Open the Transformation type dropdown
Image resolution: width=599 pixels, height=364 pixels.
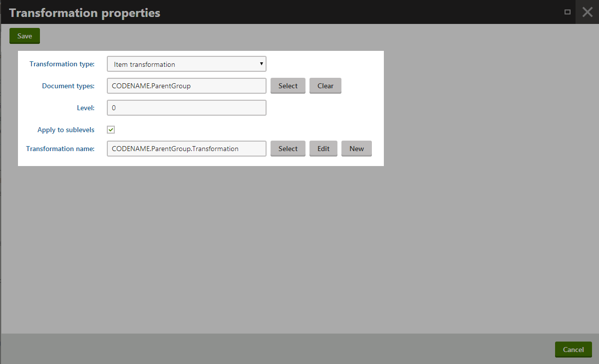187,64
